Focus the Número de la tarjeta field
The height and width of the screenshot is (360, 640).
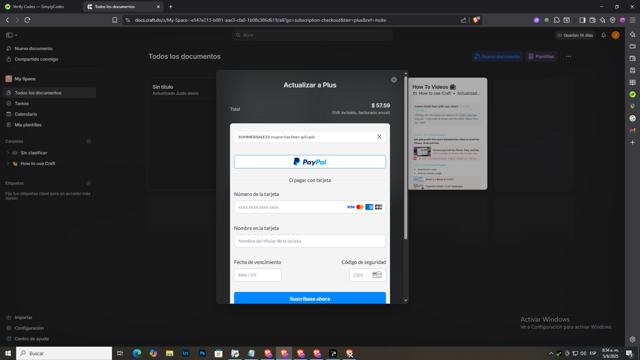click(x=309, y=207)
